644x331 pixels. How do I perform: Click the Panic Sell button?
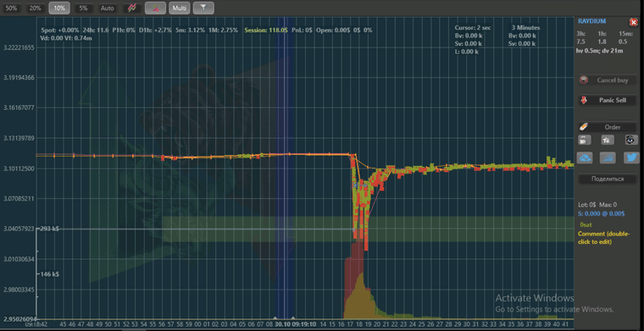[x=608, y=100]
